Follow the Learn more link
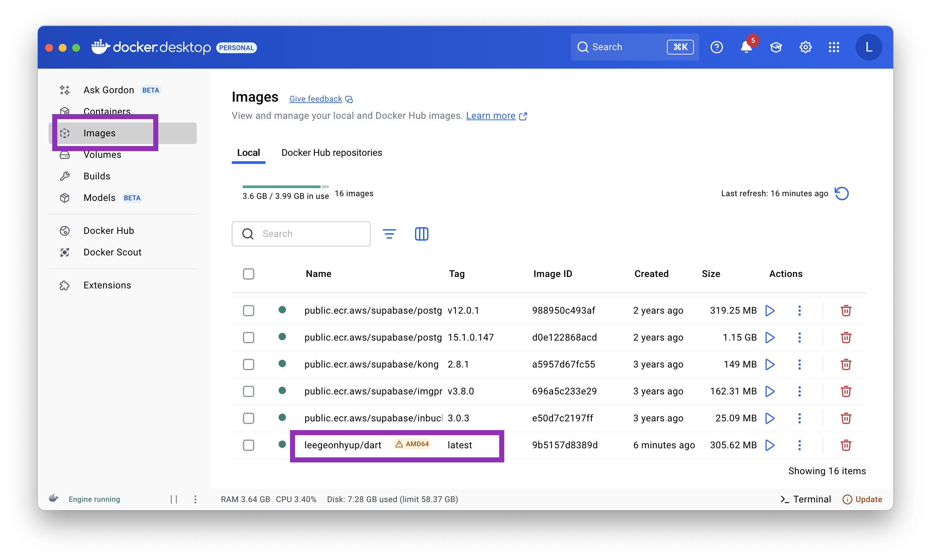The image size is (931, 560). [x=491, y=115]
